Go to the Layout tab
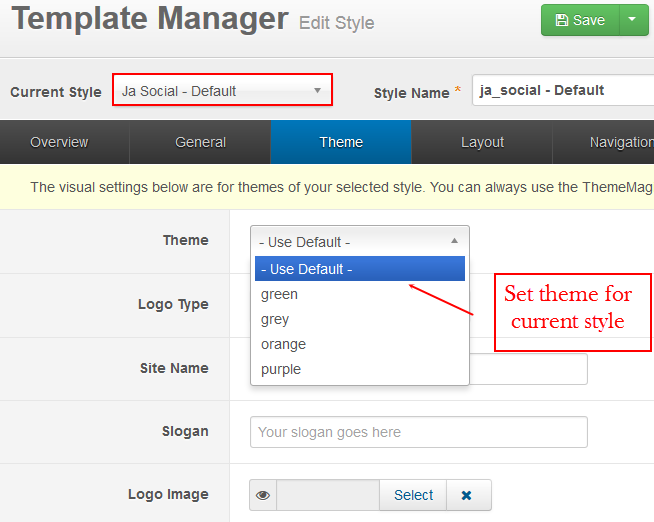This screenshot has width=654, height=522. [482, 142]
